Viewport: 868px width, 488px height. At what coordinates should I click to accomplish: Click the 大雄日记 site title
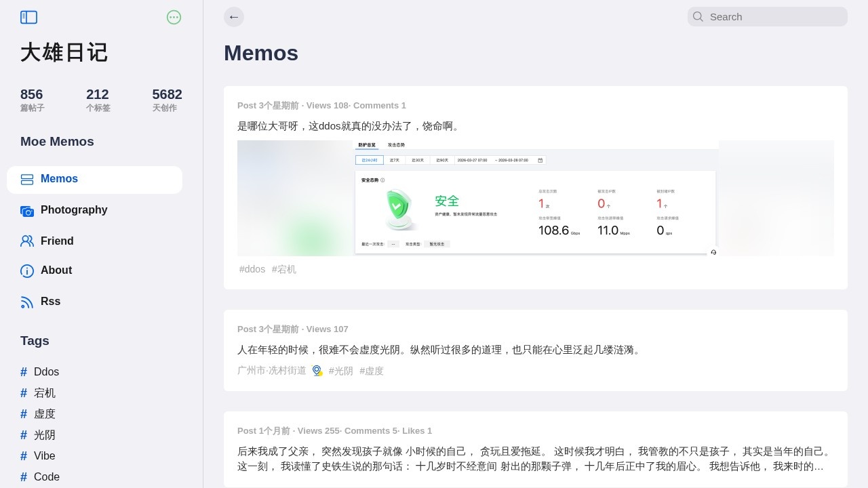[x=64, y=53]
